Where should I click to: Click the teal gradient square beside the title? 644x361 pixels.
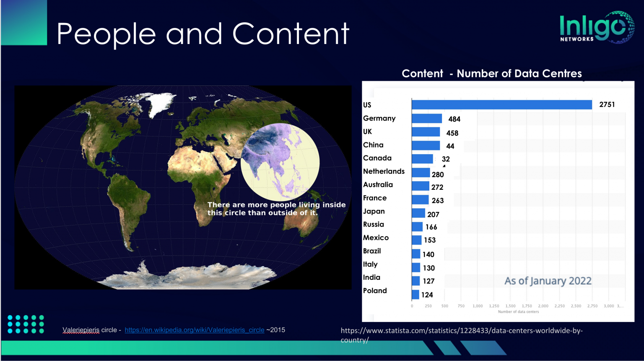(24, 22)
